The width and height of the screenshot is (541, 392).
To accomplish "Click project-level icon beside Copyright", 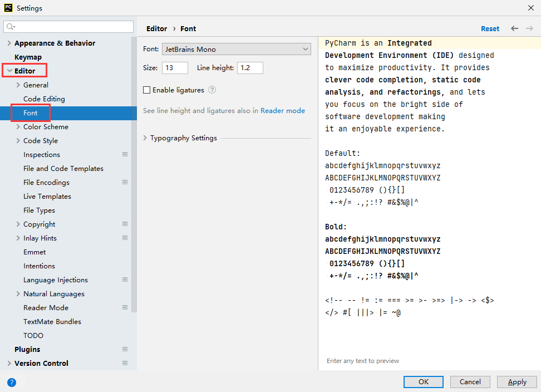I will point(125,224).
